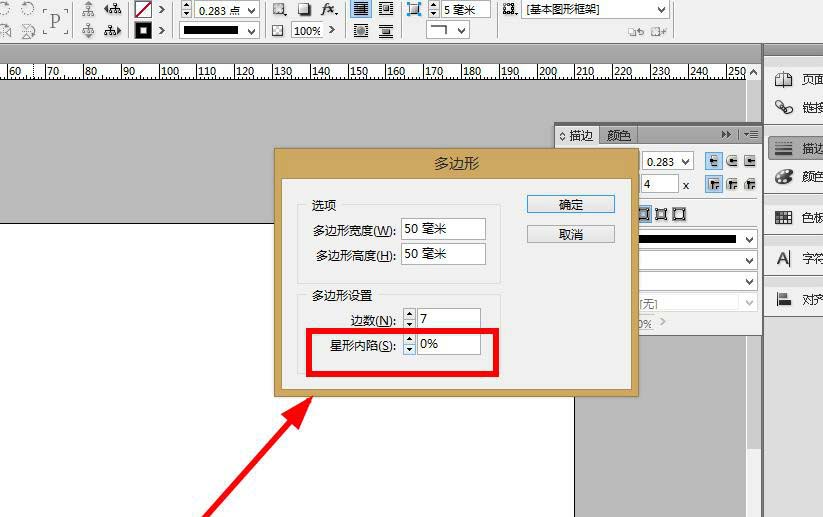Open stroke type dropdown in stroke panel
This screenshot has width=823, height=517.
750,240
